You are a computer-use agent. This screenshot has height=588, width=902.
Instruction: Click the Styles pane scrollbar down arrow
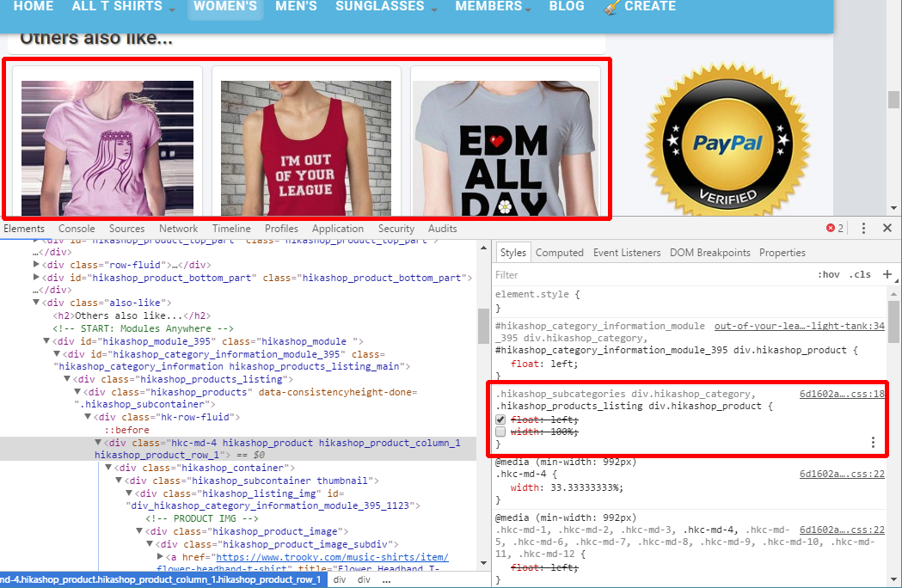click(893, 579)
